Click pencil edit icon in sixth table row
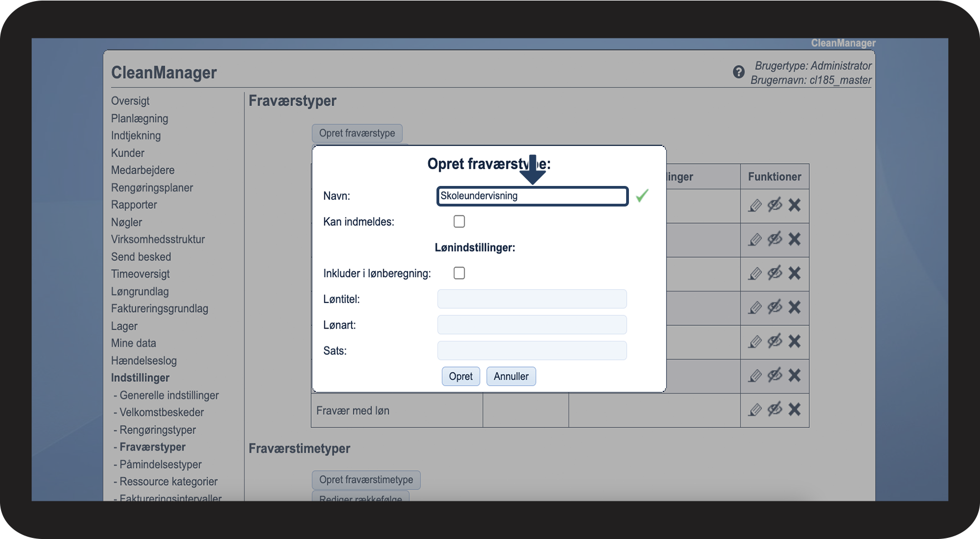The width and height of the screenshot is (980, 539). (x=755, y=376)
